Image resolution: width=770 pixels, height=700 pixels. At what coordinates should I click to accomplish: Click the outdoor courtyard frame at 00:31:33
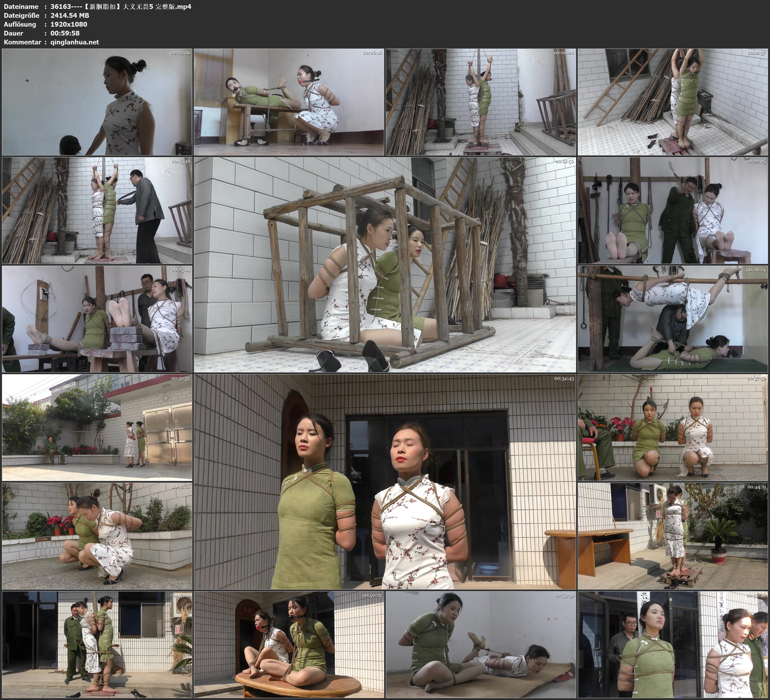point(97,427)
